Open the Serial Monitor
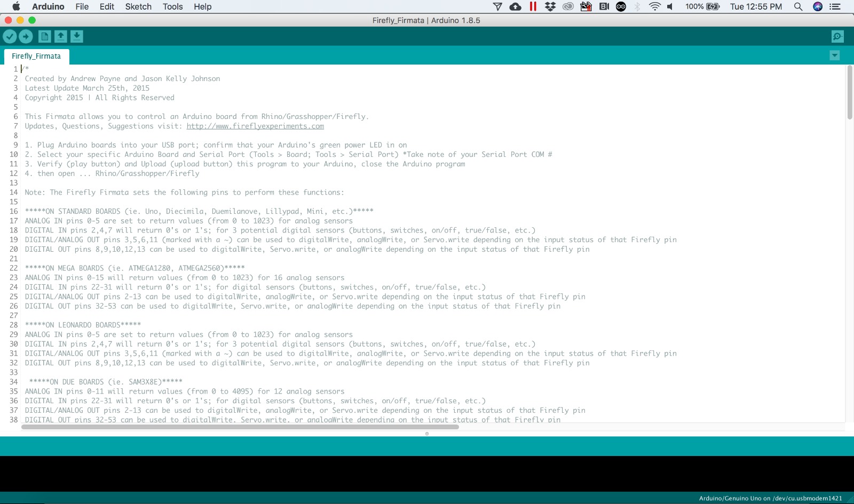 (x=837, y=36)
